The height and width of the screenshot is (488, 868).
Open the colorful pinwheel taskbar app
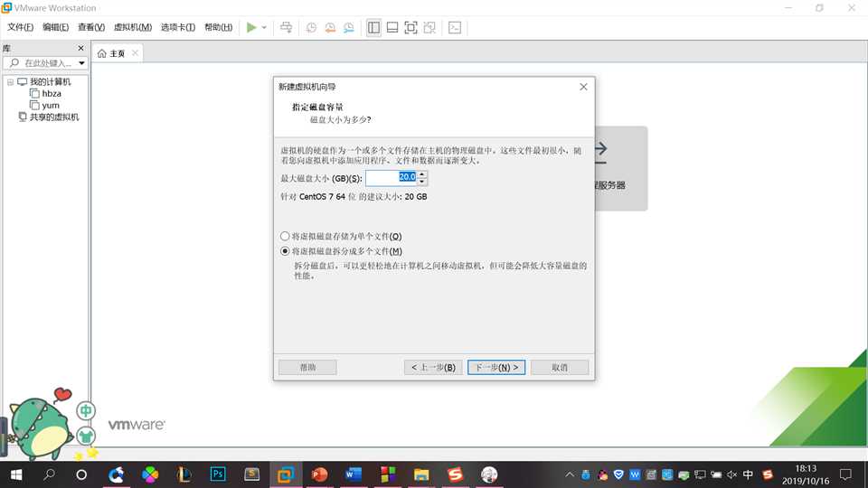150,474
